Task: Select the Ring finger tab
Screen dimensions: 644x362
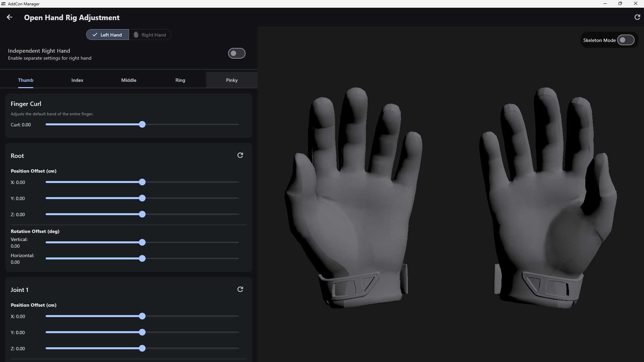Action: point(180,80)
